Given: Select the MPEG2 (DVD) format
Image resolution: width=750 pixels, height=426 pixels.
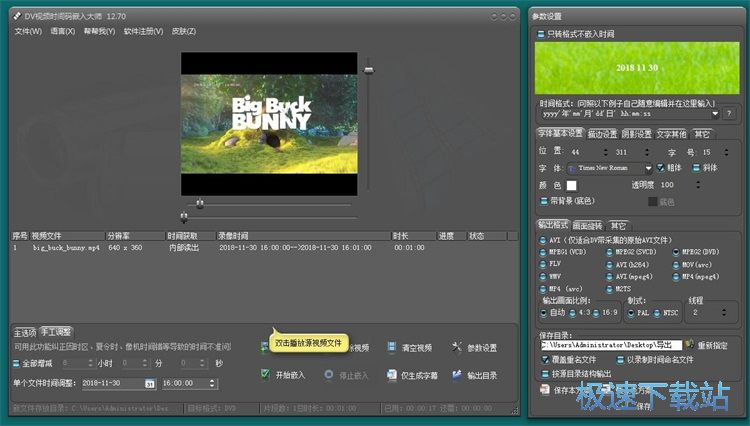Looking at the screenshot, I should pyautogui.click(x=676, y=252).
